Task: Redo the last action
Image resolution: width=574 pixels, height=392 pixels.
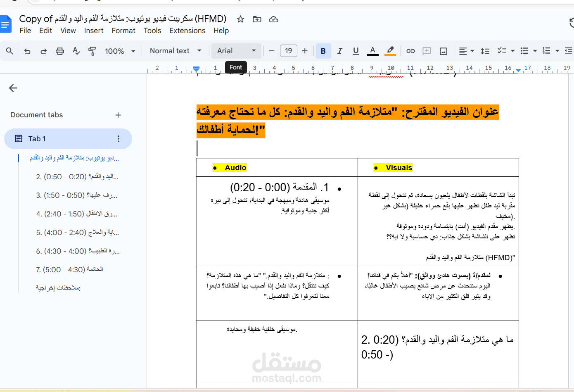Action: tap(43, 51)
